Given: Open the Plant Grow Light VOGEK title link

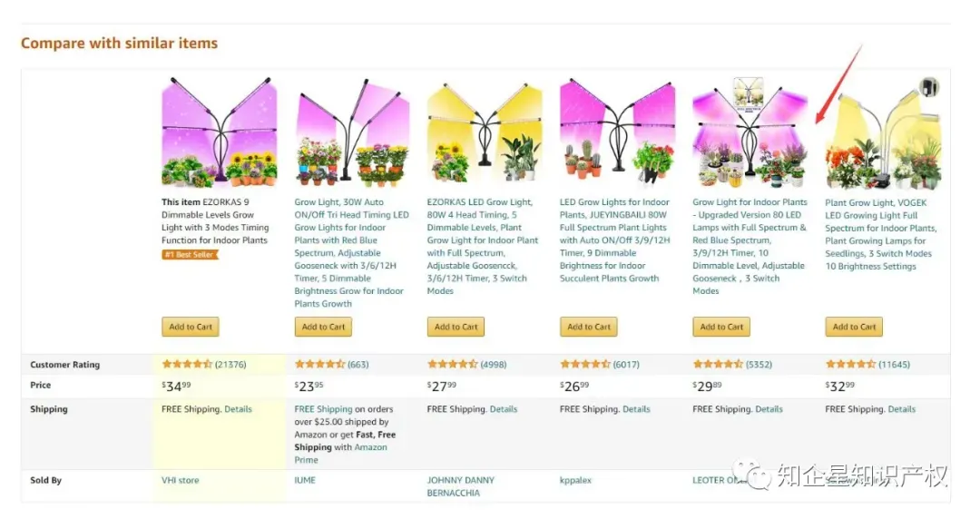Looking at the screenshot, I should coord(881,234).
